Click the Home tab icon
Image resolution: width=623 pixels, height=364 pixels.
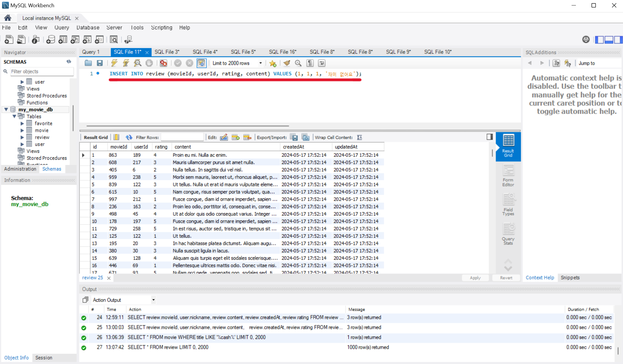click(8, 18)
